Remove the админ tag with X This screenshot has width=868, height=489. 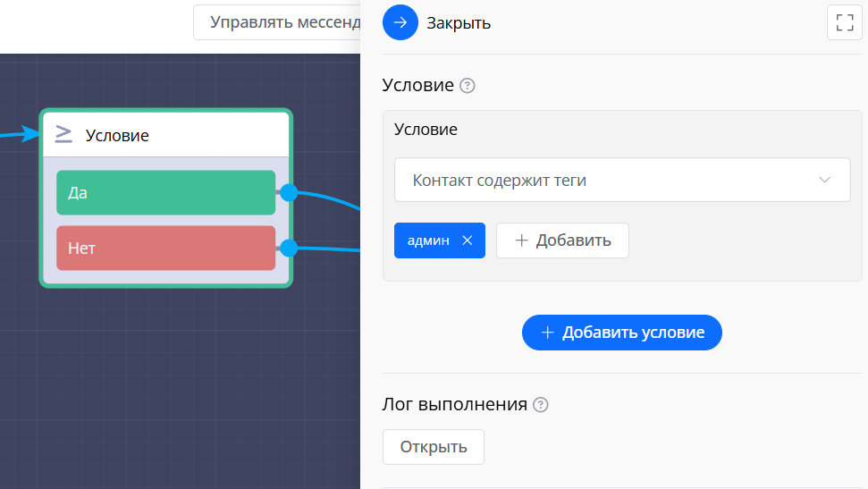[x=467, y=240]
